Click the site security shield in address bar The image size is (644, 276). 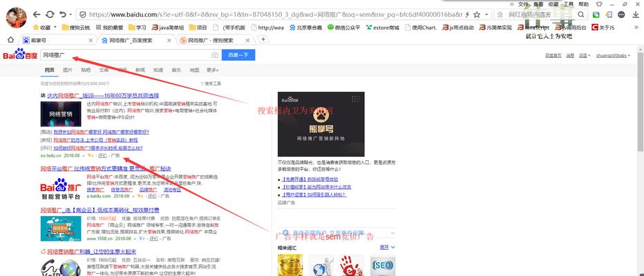82,14
